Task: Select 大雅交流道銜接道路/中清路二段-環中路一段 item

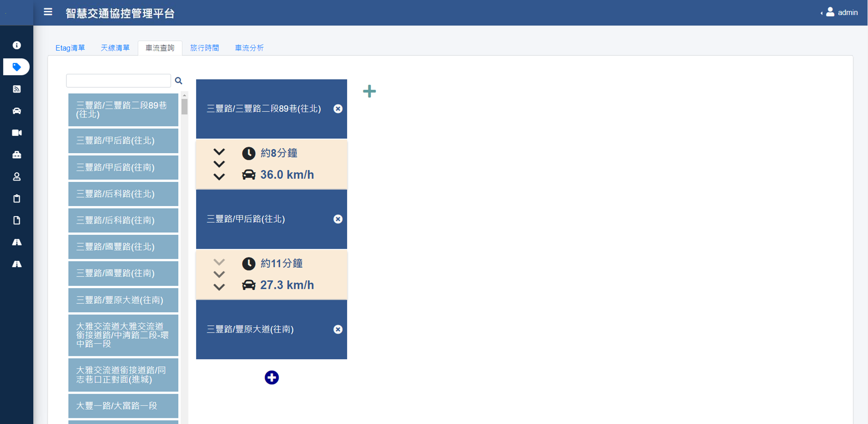Action: coord(123,335)
